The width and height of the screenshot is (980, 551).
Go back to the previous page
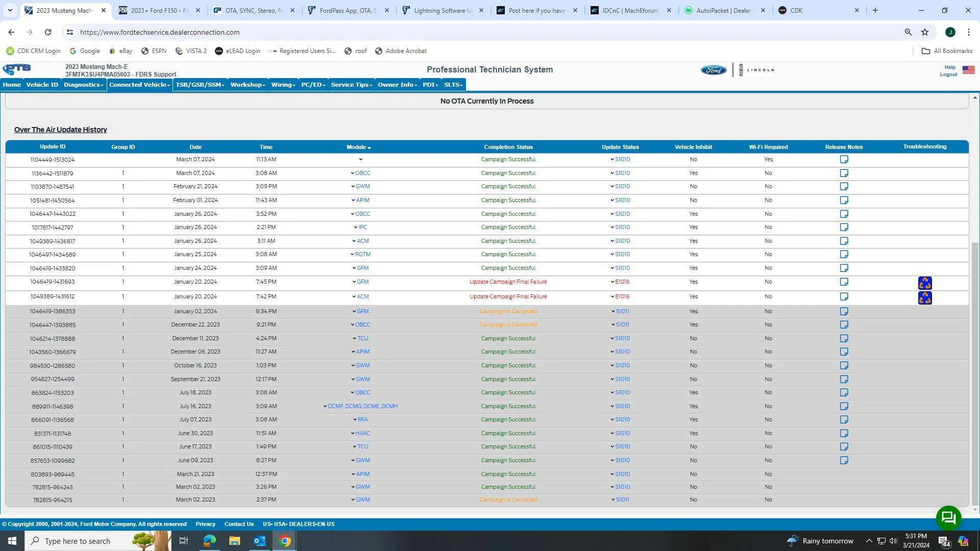pyautogui.click(x=11, y=32)
